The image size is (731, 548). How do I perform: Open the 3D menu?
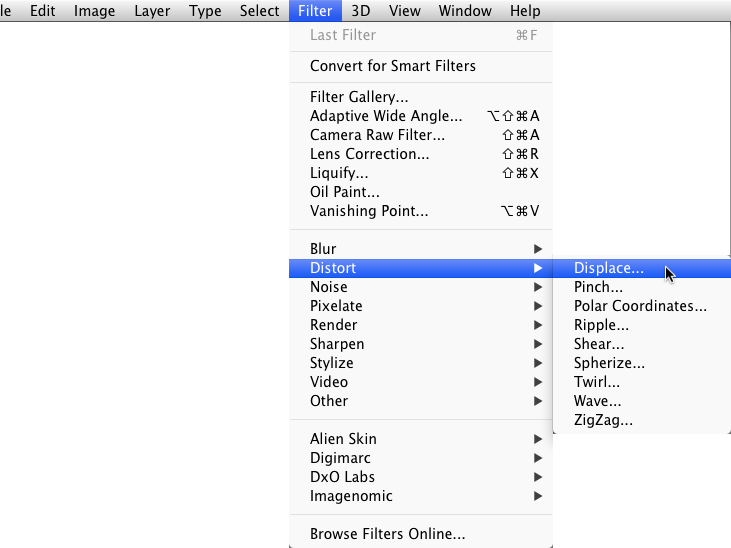click(x=360, y=11)
